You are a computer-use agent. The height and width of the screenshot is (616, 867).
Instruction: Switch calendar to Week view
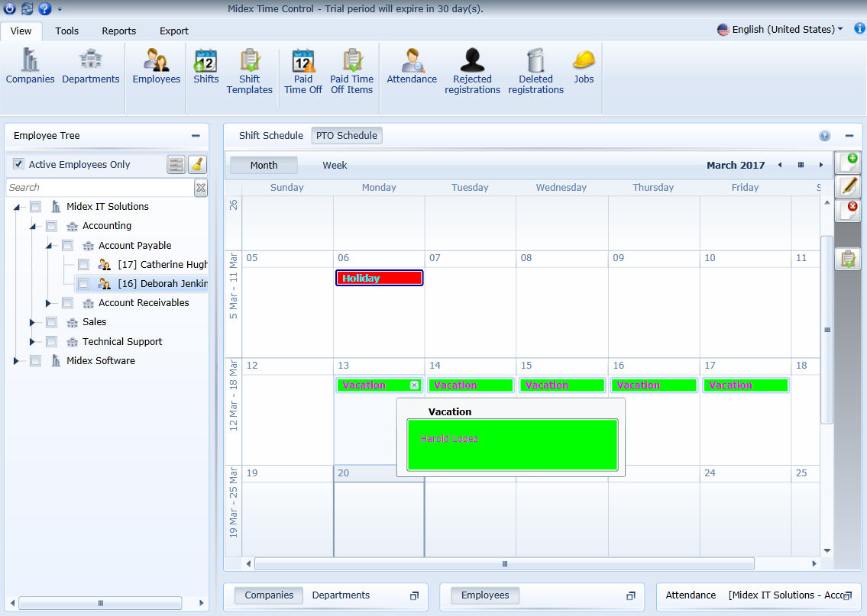point(335,165)
